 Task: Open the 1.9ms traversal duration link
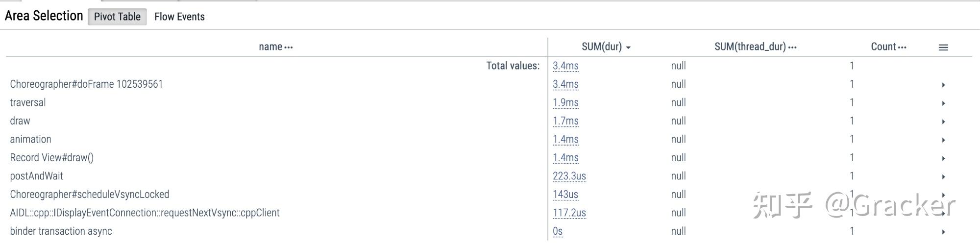pyautogui.click(x=565, y=102)
